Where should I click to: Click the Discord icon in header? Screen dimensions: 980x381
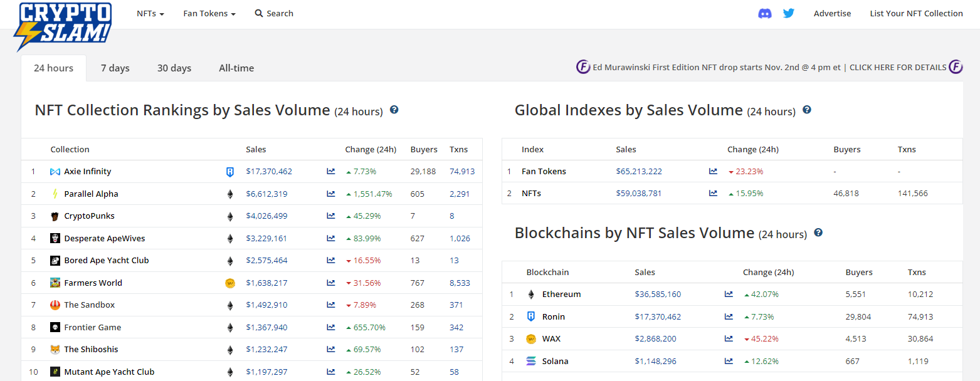(764, 13)
